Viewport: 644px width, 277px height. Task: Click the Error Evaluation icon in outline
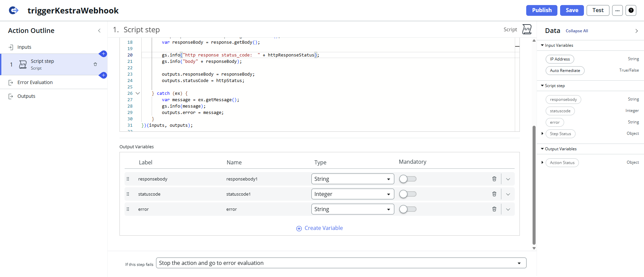tap(11, 82)
